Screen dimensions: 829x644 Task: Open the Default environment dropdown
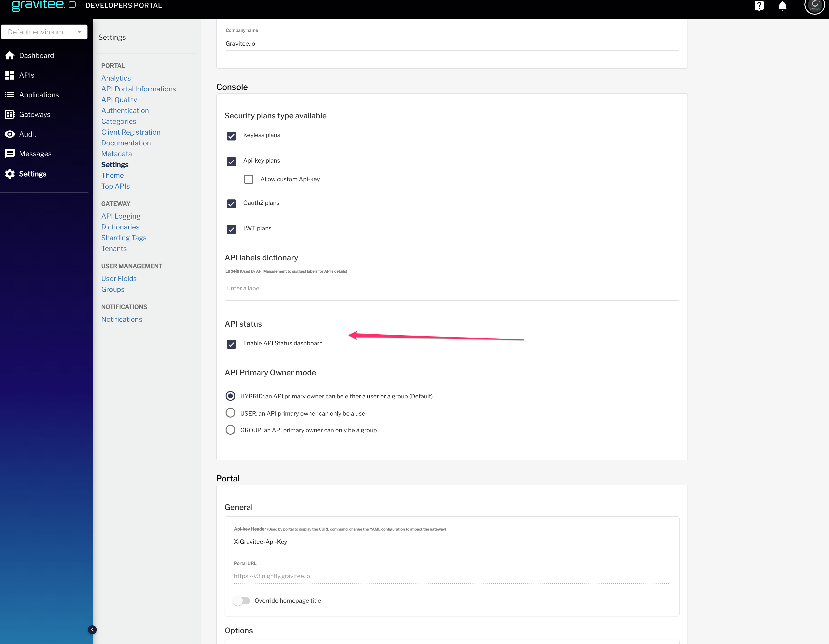coord(44,32)
